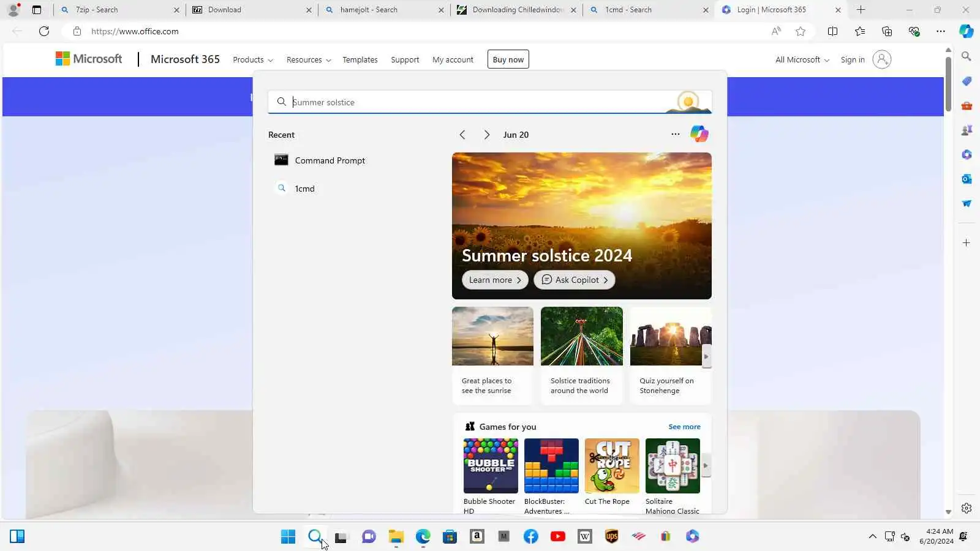Show hidden system tray icons
This screenshot has height=551, width=980.
[x=872, y=537]
